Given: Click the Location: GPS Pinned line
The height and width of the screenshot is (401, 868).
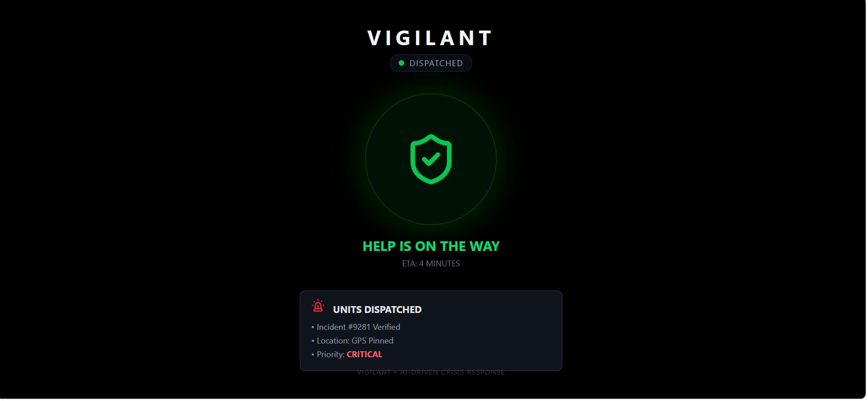Looking at the screenshot, I should click(x=352, y=341).
